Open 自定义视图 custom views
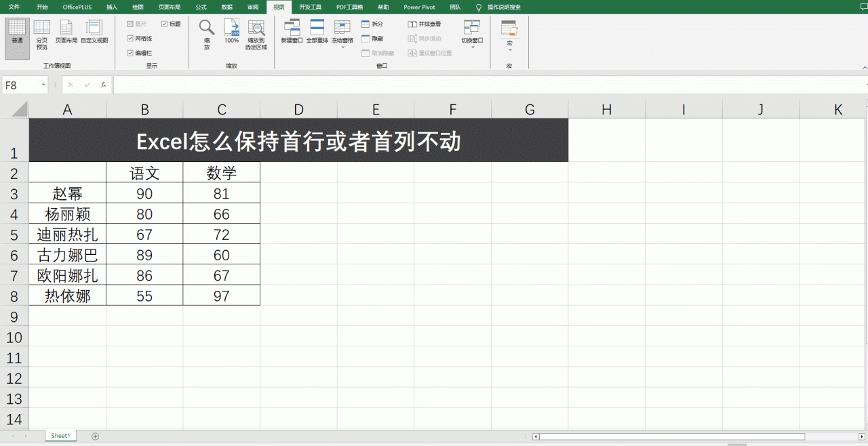This screenshot has height=446, width=868. pyautogui.click(x=94, y=32)
